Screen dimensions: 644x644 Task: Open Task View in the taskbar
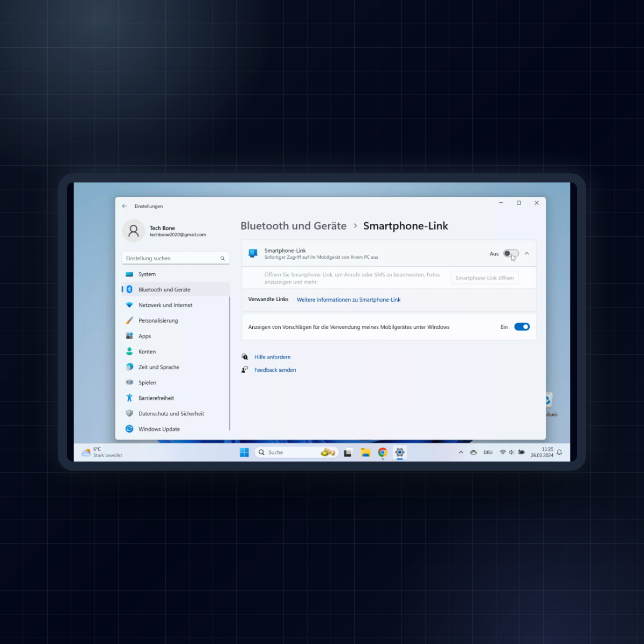tap(348, 452)
